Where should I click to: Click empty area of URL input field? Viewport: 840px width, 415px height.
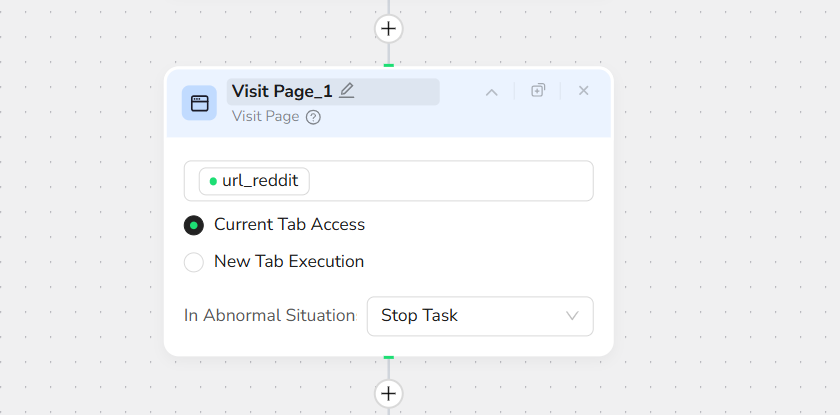coord(450,181)
